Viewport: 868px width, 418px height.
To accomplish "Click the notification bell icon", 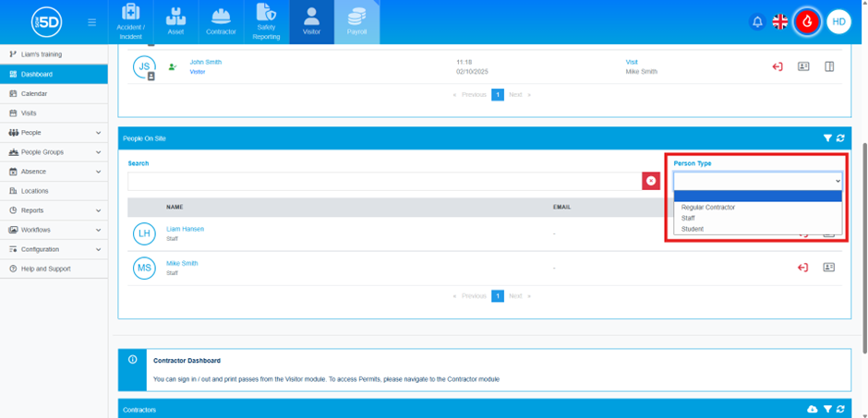I will click(757, 22).
